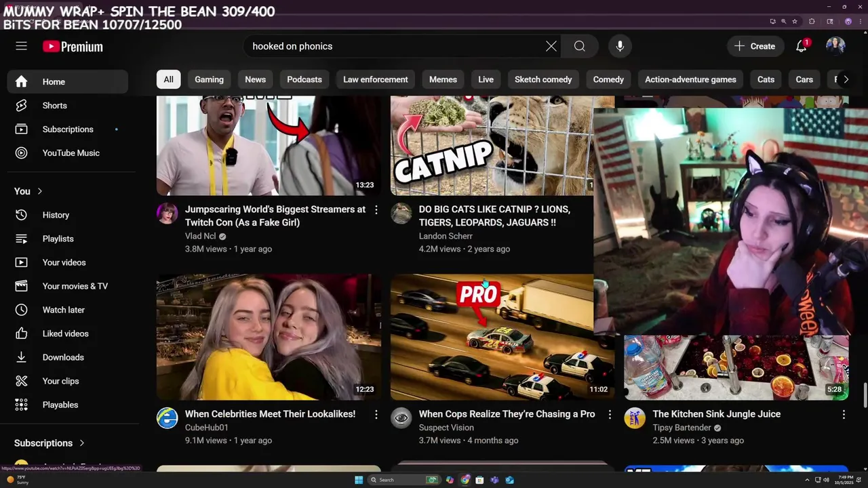Select the Law enforcement chip
868x488 pixels.
click(375, 79)
